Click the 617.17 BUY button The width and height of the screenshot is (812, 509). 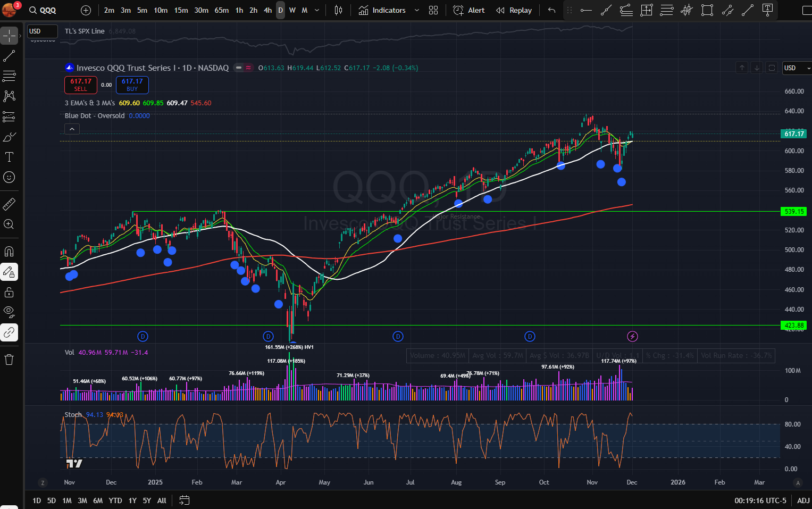pyautogui.click(x=132, y=85)
